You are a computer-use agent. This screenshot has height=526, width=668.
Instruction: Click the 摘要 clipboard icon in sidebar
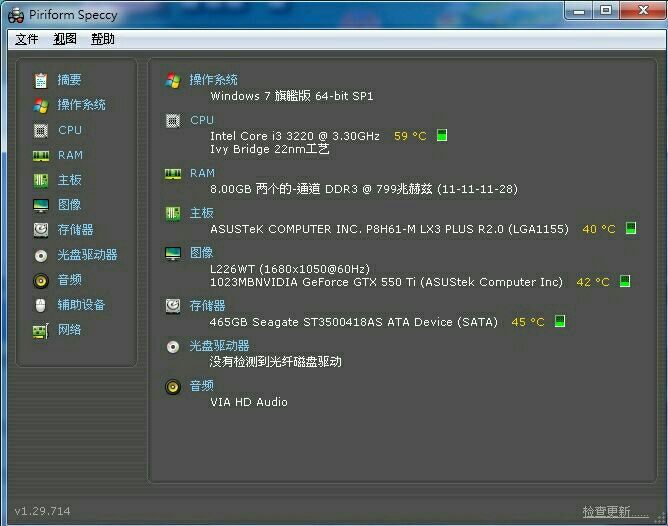(41, 80)
